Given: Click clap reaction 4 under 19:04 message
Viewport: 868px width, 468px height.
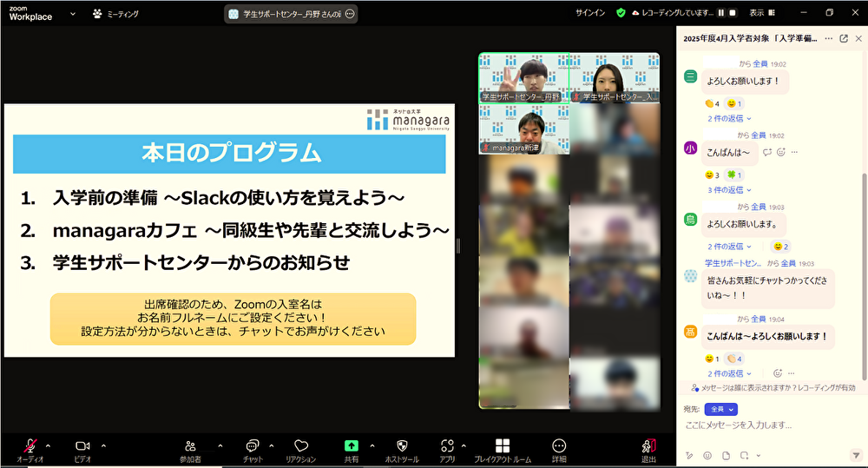Looking at the screenshot, I should click(x=734, y=359).
